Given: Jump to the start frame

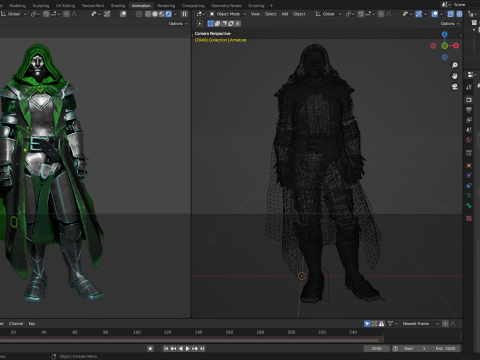Looking at the screenshot, I should [x=166, y=349].
